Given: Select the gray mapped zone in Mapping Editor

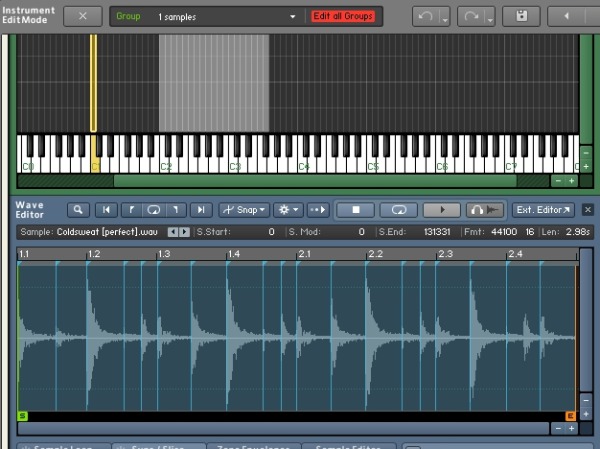Looking at the screenshot, I should (x=214, y=83).
